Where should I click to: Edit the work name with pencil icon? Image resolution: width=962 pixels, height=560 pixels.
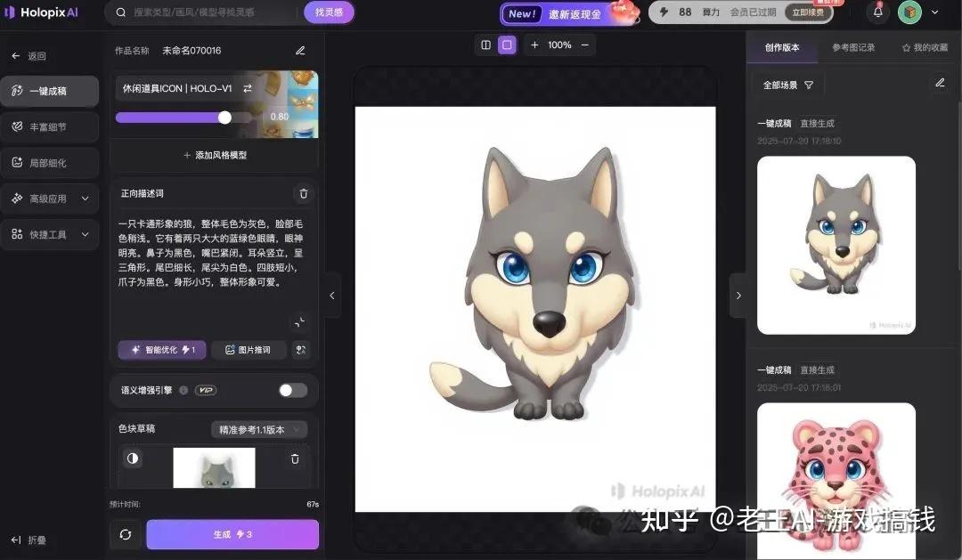tap(300, 50)
